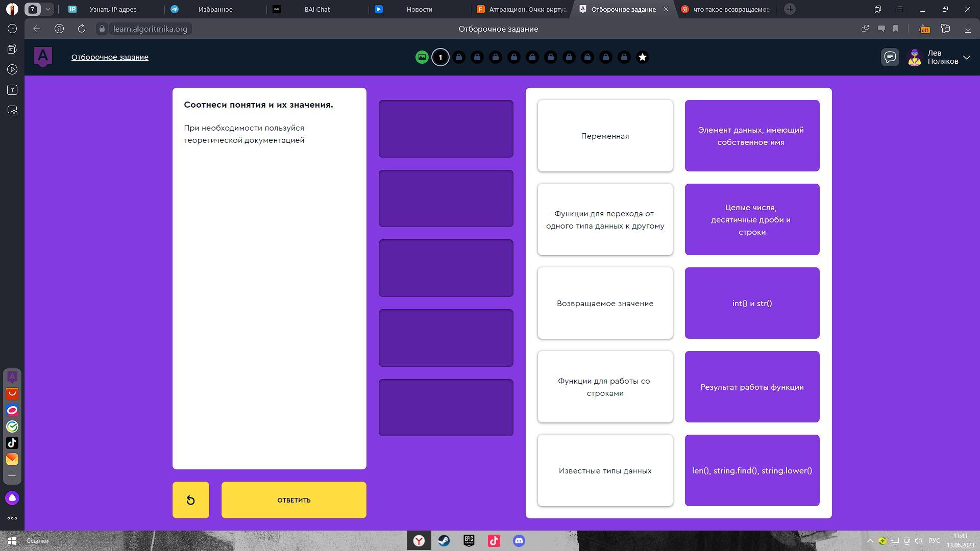
Task: Open Steam from the taskbar
Action: coord(444,541)
